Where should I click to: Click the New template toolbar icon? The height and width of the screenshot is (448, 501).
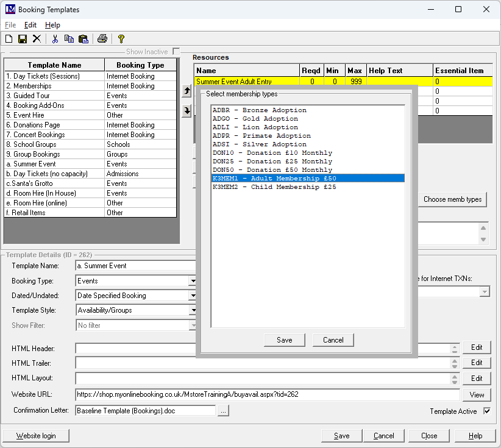point(9,39)
